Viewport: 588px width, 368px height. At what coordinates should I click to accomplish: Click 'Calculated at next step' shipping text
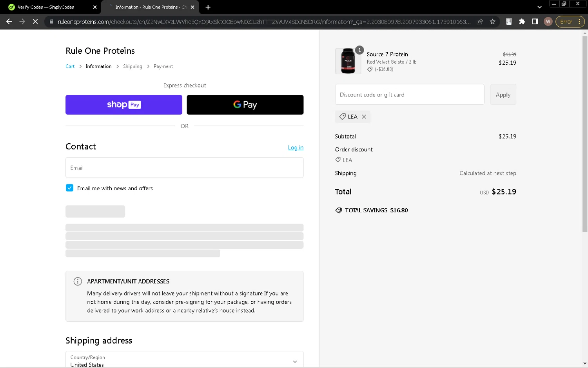[488, 173]
